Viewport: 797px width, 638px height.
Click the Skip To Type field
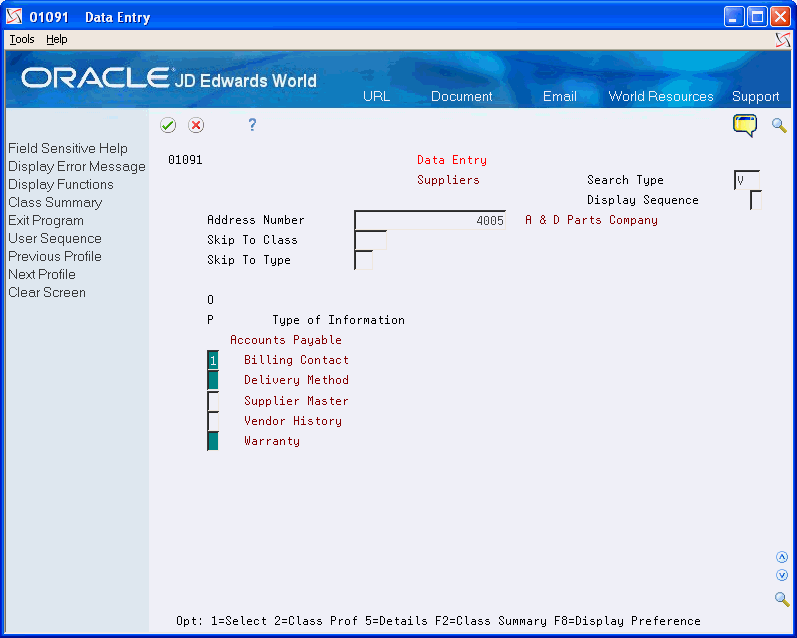363,260
